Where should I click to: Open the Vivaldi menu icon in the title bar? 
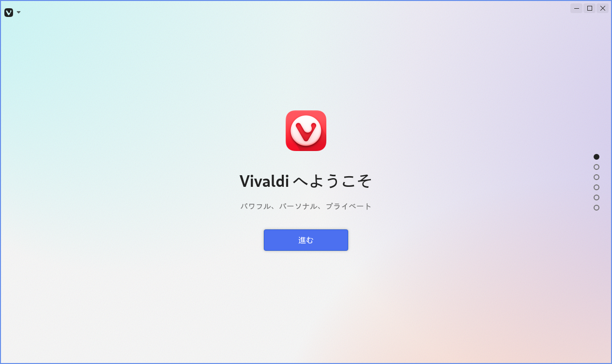[9, 12]
